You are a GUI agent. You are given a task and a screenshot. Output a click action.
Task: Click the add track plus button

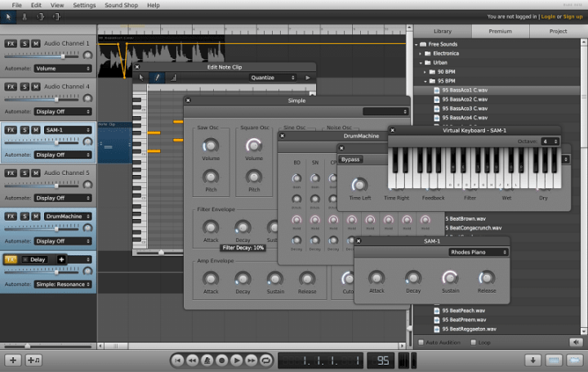pyautogui.click(x=13, y=360)
